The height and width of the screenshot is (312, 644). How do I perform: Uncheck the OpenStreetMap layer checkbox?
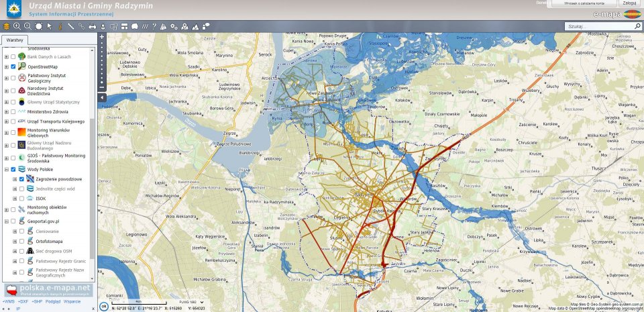point(13,67)
